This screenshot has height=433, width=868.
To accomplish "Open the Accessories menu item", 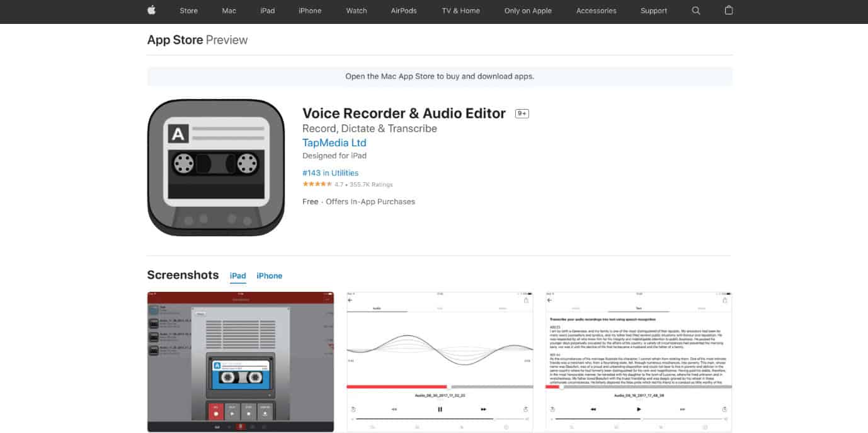I will coord(596,11).
